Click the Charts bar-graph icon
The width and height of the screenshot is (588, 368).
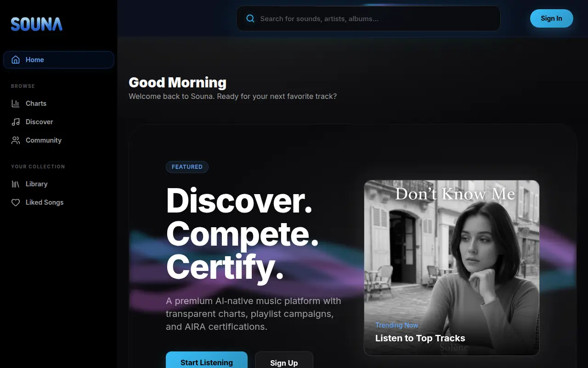tap(16, 103)
